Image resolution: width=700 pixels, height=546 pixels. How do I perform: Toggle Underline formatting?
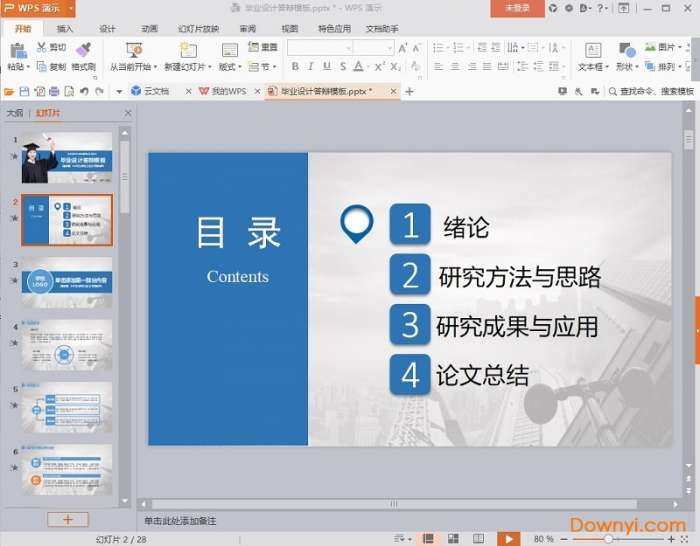point(327,67)
